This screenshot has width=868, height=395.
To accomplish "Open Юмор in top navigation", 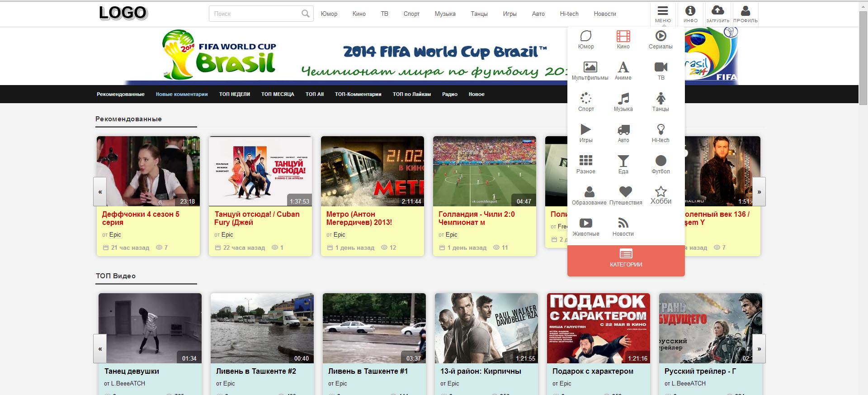I will pos(329,14).
